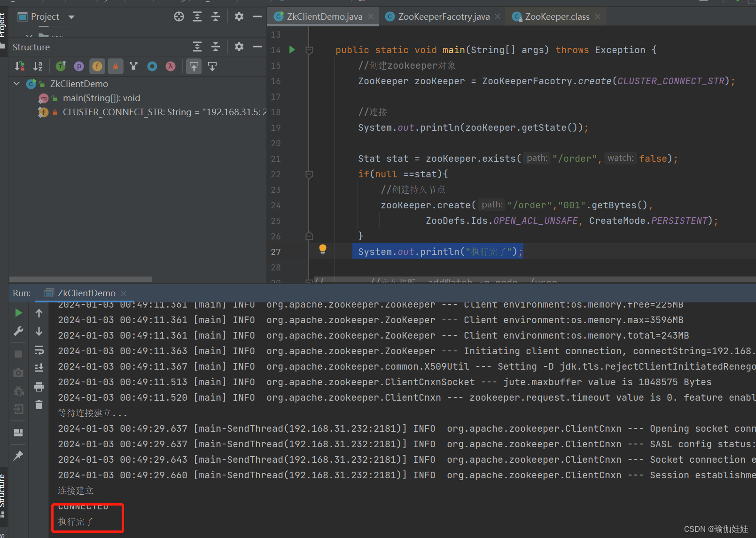Close the ZooKeeperFacotry.java tab
The image size is (756, 538).
[x=498, y=16]
